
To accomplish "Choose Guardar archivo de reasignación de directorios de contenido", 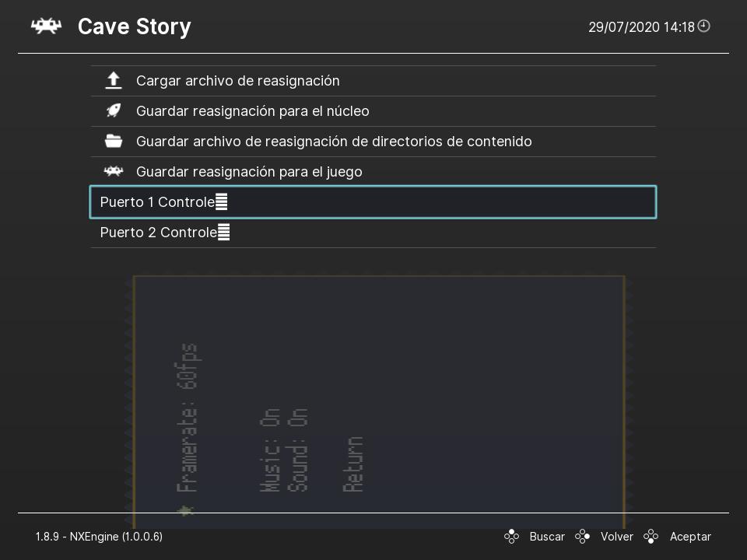I will point(373,142).
